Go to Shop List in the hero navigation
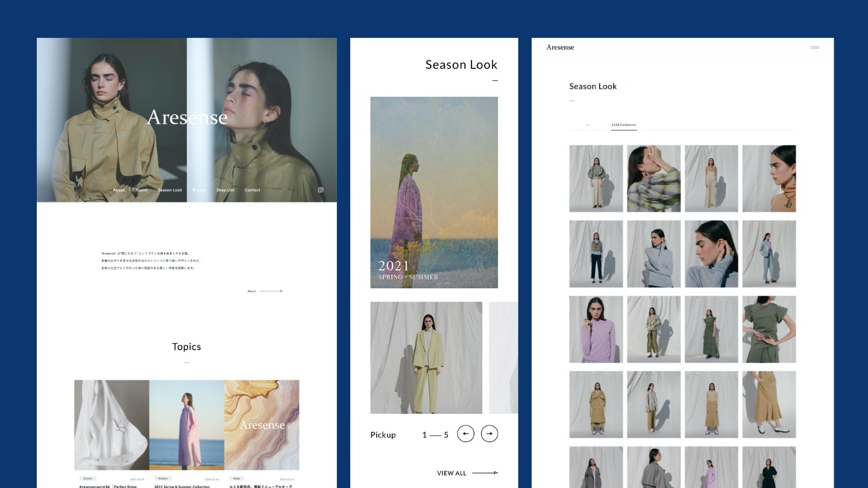Image resolution: width=868 pixels, height=488 pixels. [x=225, y=190]
